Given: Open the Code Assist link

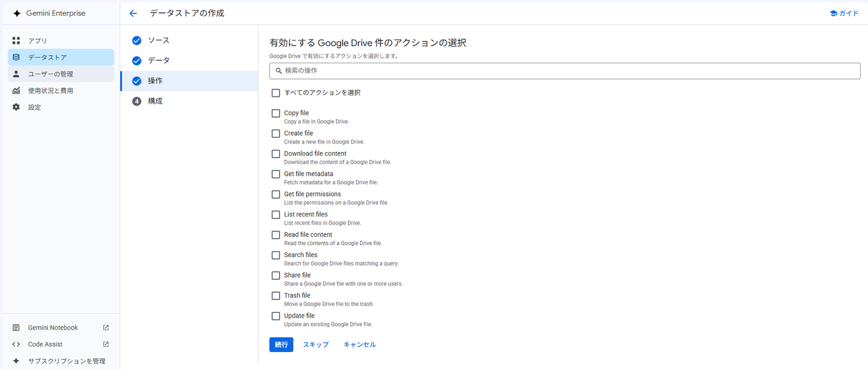Looking at the screenshot, I should [61, 344].
